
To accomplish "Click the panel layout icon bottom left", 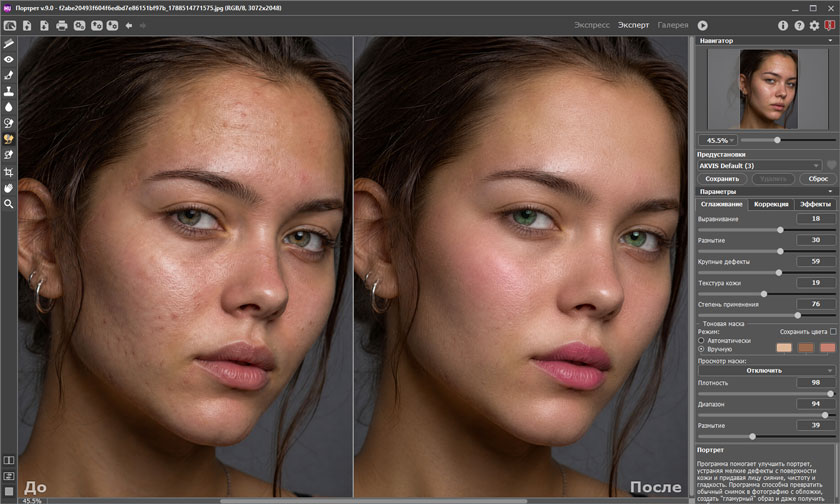I will click(x=9, y=476).
